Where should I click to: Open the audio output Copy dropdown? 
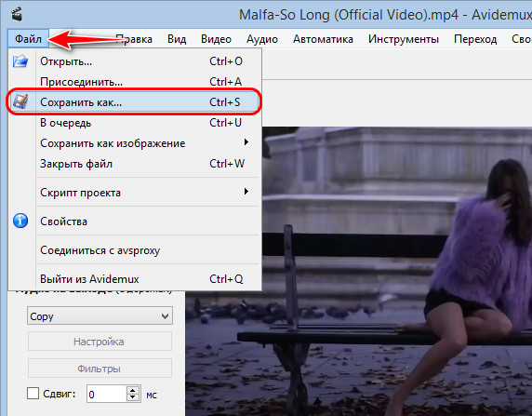(100, 316)
